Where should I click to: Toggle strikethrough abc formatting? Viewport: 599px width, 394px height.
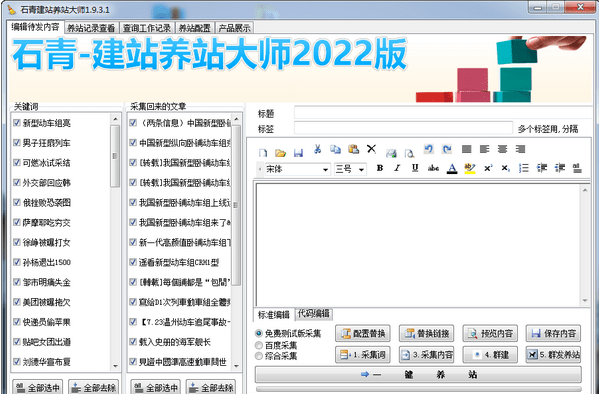433,168
